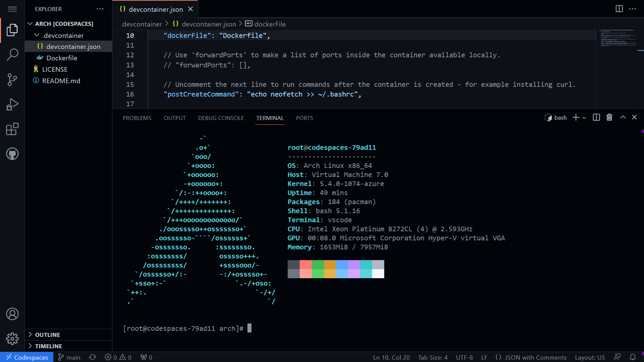The height and width of the screenshot is (362, 644).
Task: Split the terminal panel
Action: tap(596, 117)
